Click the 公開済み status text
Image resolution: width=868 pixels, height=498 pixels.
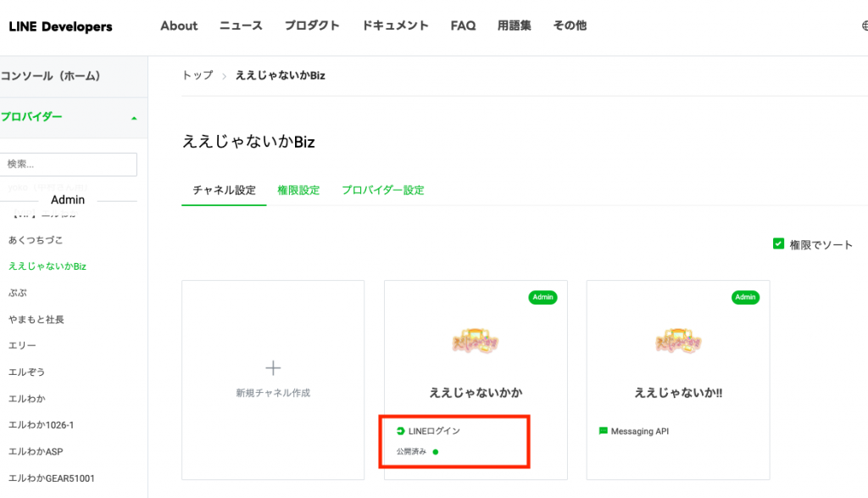[x=411, y=452]
